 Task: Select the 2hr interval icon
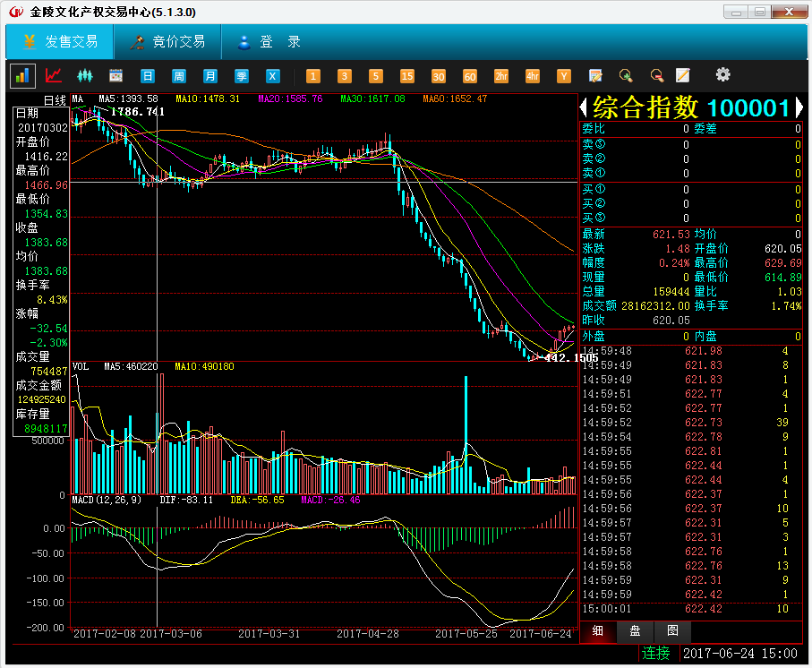pos(501,76)
